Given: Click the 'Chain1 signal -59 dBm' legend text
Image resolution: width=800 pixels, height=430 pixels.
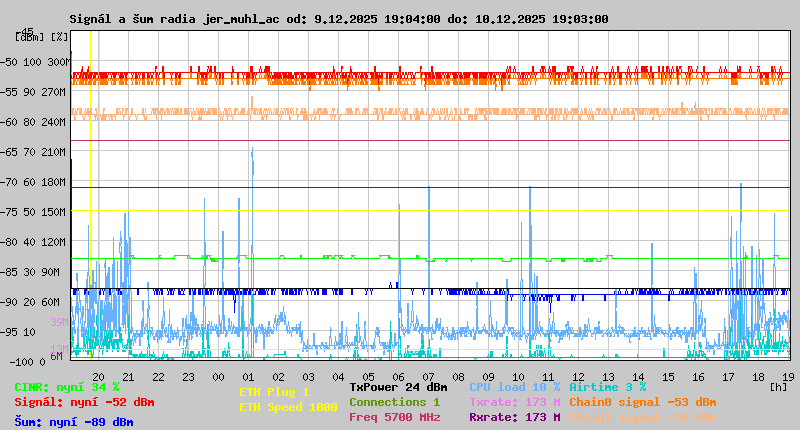Looking at the screenshot, I should 643,417.
